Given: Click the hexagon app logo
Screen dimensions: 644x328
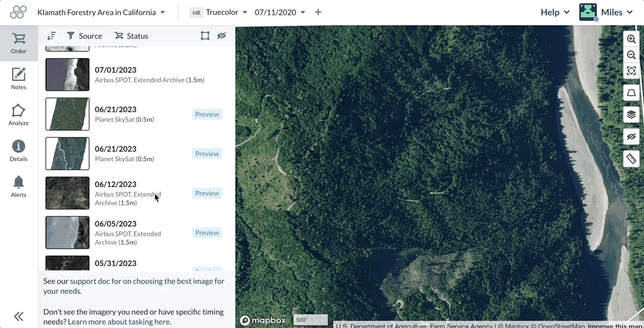Looking at the screenshot, I should coord(18,12).
